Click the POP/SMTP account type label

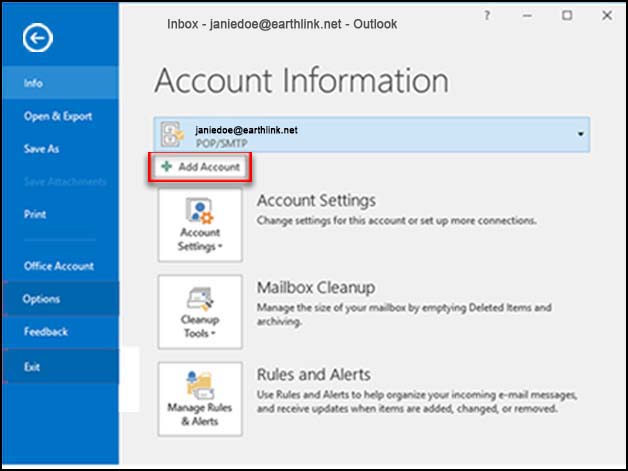221,143
